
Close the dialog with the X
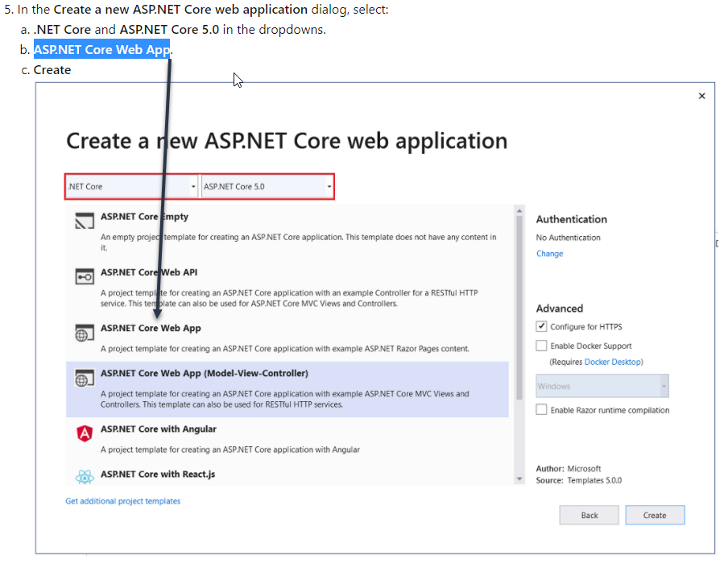point(701,95)
